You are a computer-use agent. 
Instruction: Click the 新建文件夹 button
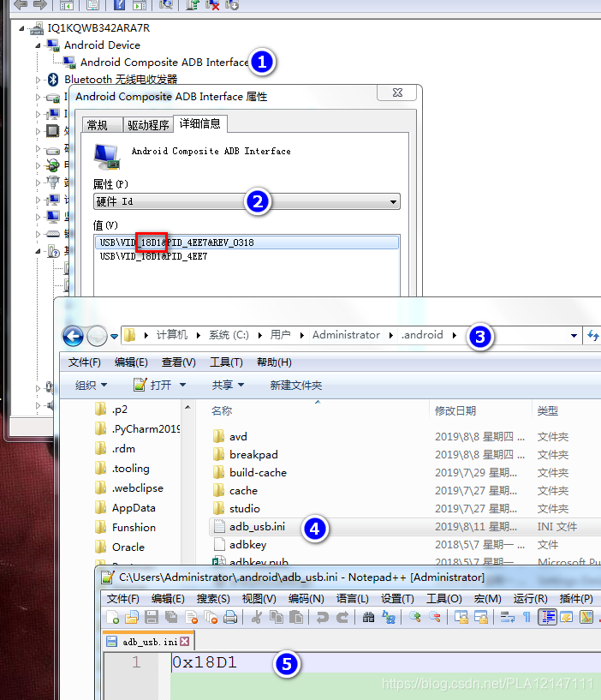pyautogui.click(x=296, y=386)
